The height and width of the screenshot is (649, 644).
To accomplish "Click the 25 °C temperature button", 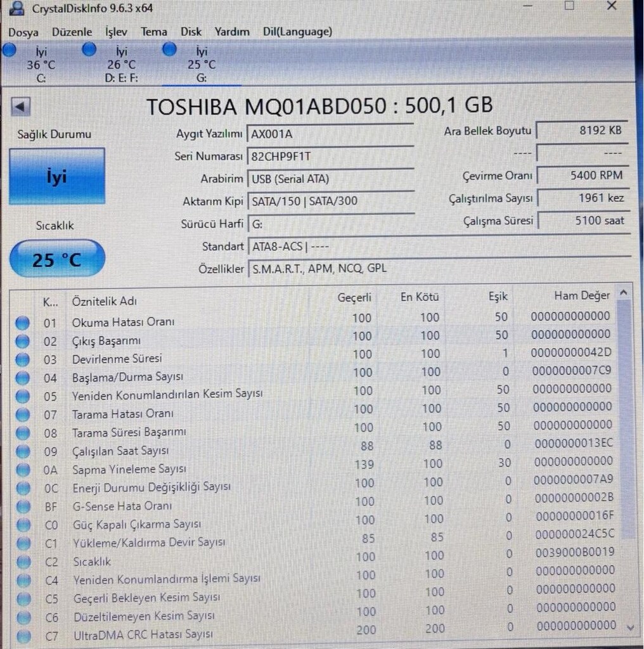I will pyautogui.click(x=56, y=259).
